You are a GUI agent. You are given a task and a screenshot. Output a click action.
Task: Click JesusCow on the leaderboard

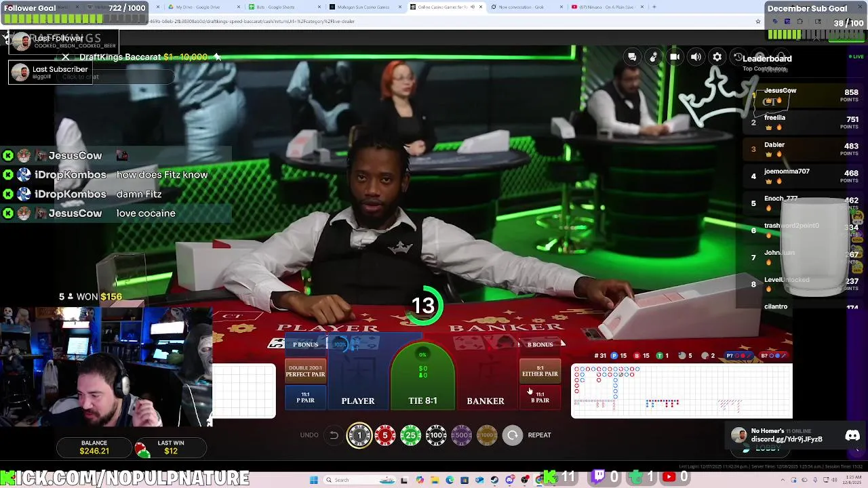coord(804,96)
